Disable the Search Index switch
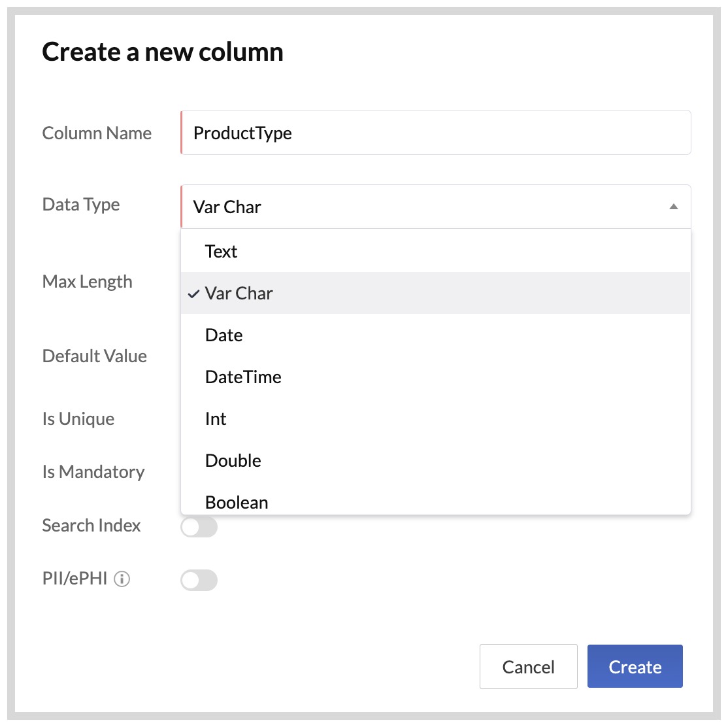 [199, 526]
